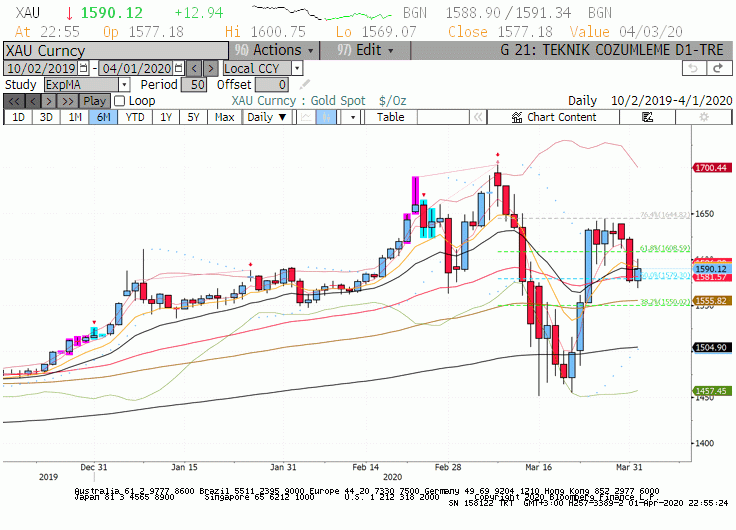The image size is (736, 530).
Task: Open the Table view button
Action: coord(391,117)
